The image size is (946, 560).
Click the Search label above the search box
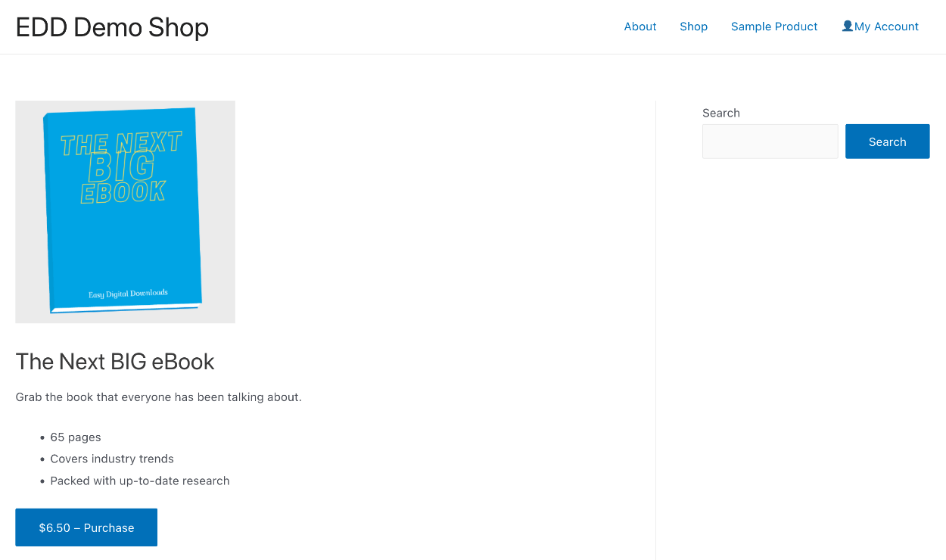pyautogui.click(x=720, y=113)
